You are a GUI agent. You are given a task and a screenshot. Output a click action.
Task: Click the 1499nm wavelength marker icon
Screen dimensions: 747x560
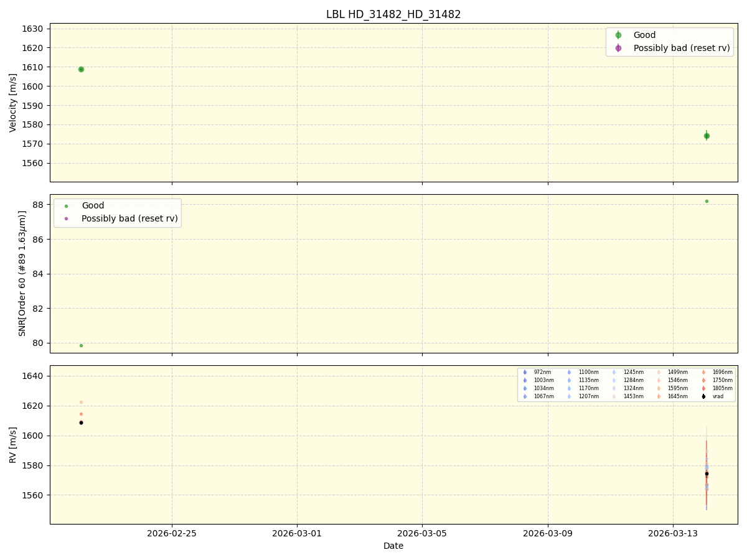(x=659, y=372)
